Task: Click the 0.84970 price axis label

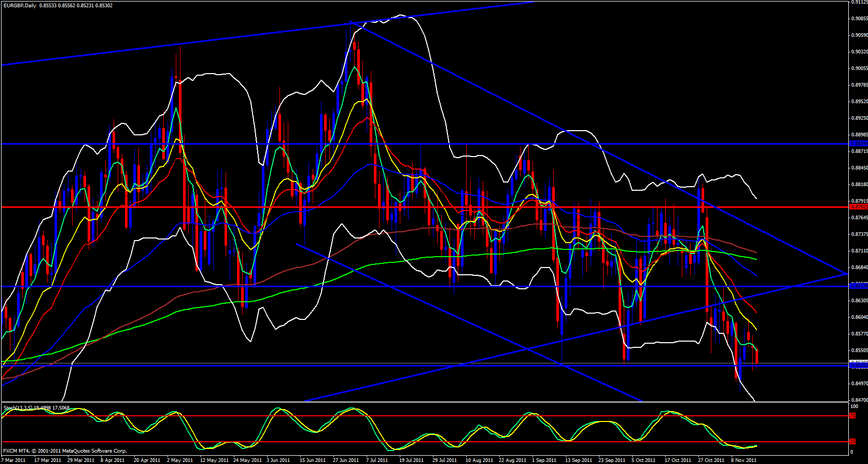Action: 859,384
